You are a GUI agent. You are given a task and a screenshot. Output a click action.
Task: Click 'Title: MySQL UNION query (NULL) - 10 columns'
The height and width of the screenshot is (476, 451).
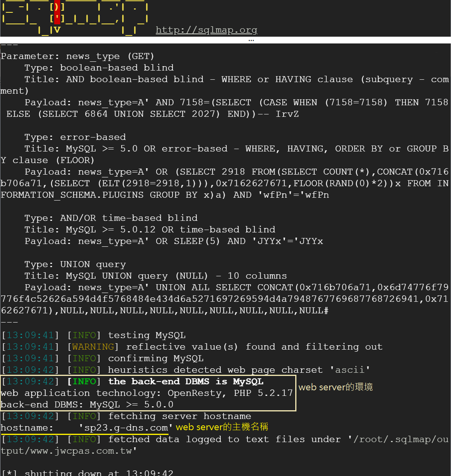(x=156, y=276)
